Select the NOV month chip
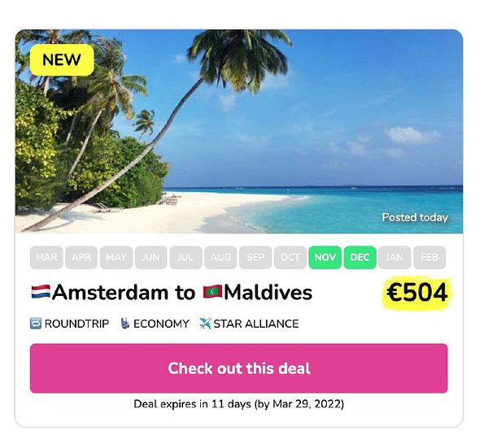 (x=325, y=258)
